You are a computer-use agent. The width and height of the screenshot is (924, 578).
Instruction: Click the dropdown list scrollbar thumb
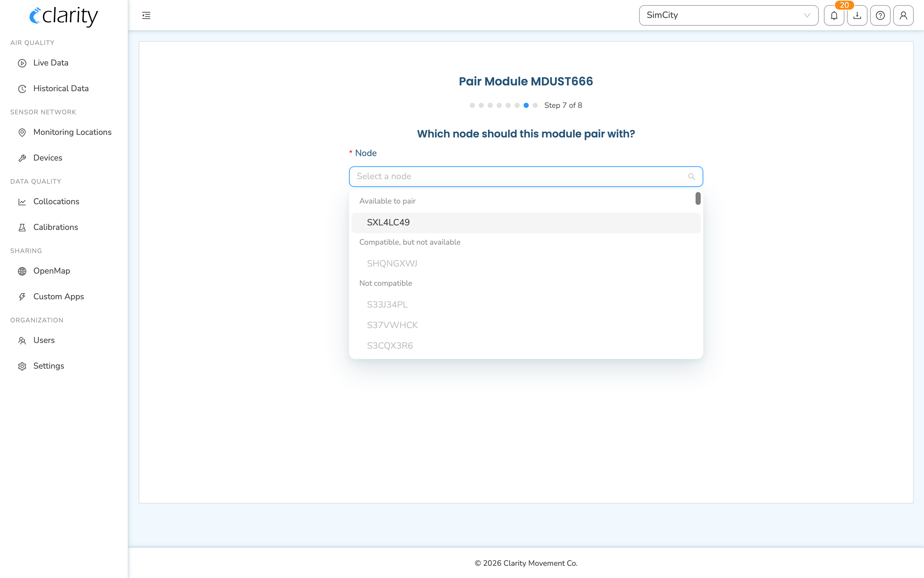(698, 198)
